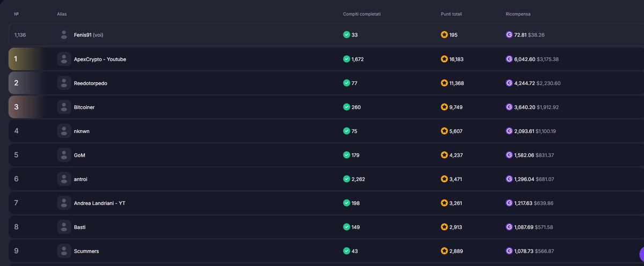Click the ApexCrypto - Youtube alias
644x266 pixels.
coord(100,59)
